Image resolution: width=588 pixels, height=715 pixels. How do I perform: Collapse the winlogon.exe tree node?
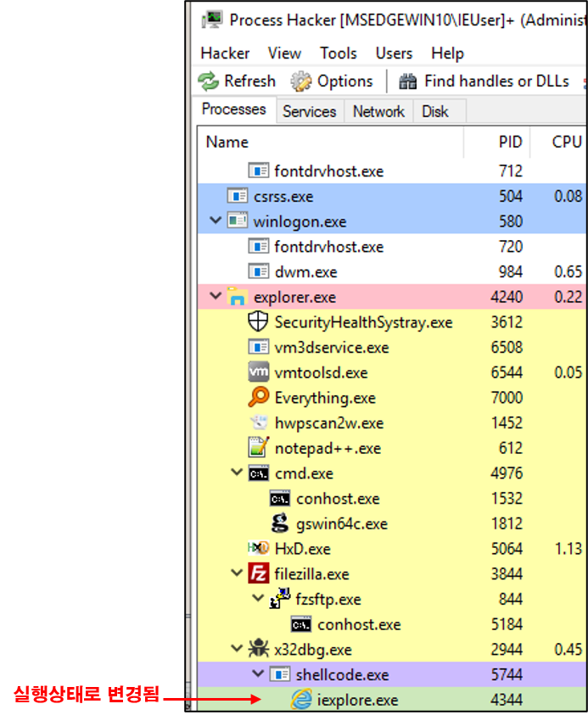click(216, 221)
